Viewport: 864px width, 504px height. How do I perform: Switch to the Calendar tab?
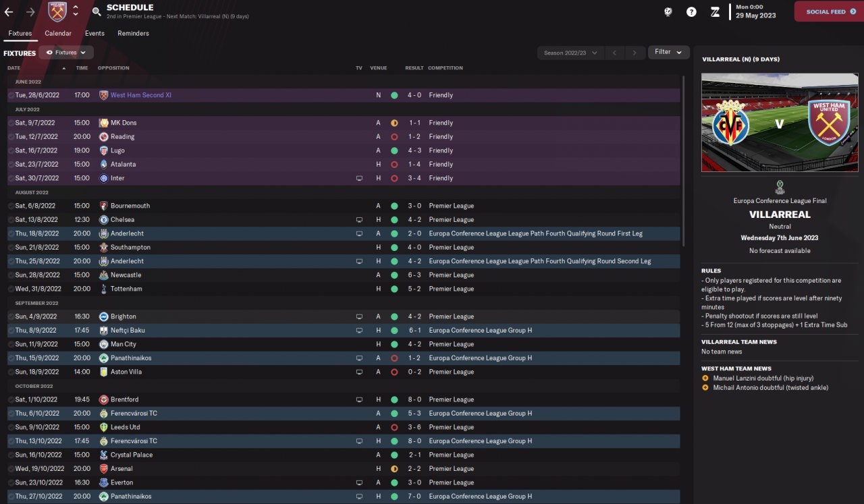(58, 33)
